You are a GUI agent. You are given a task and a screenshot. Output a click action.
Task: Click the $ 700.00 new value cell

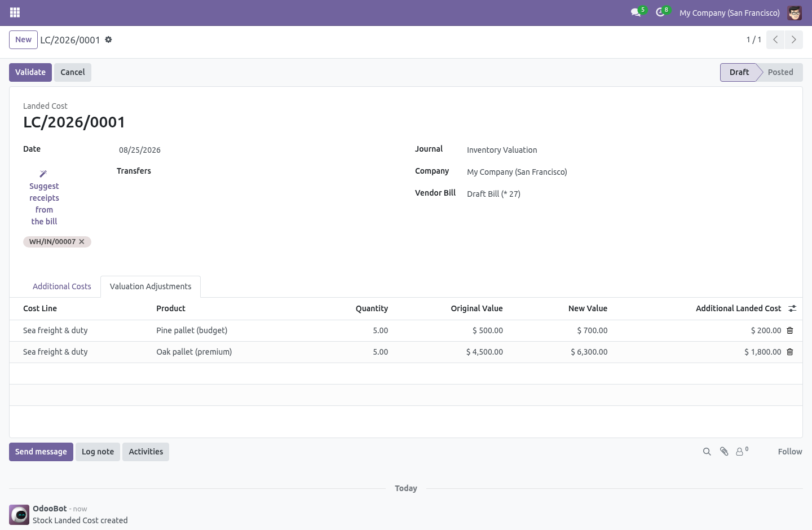(x=592, y=330)
